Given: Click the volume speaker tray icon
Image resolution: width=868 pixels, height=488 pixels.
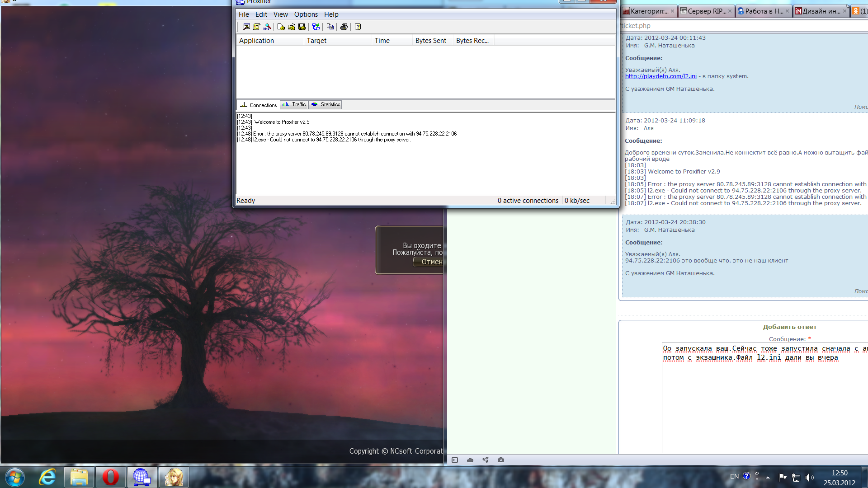Looking at the screenshot, I should coord(809,478).
